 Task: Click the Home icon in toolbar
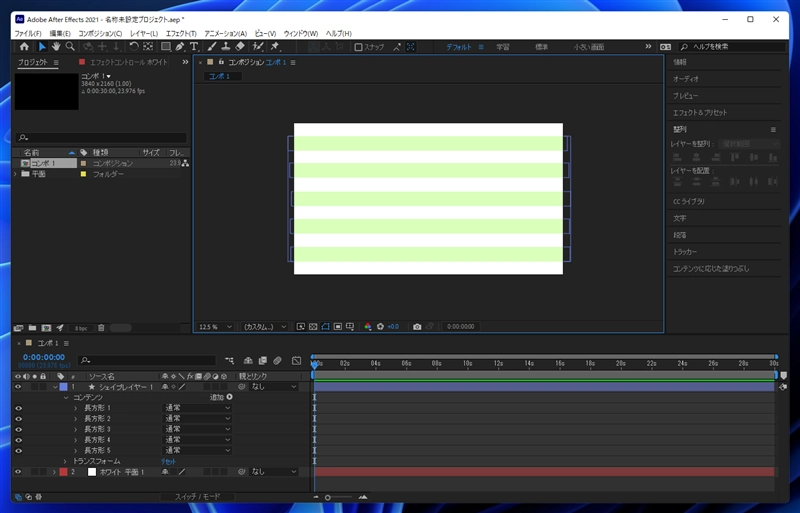coord(24,46)
